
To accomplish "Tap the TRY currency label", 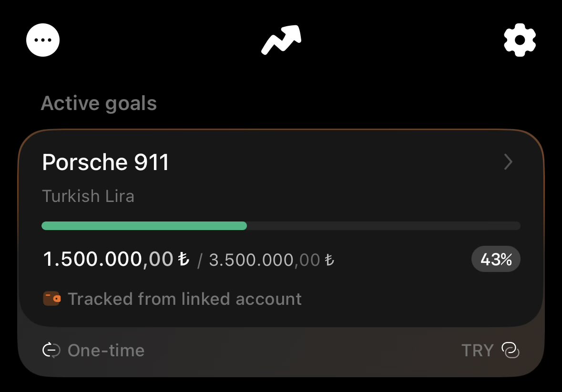I will tap(478, 351).
